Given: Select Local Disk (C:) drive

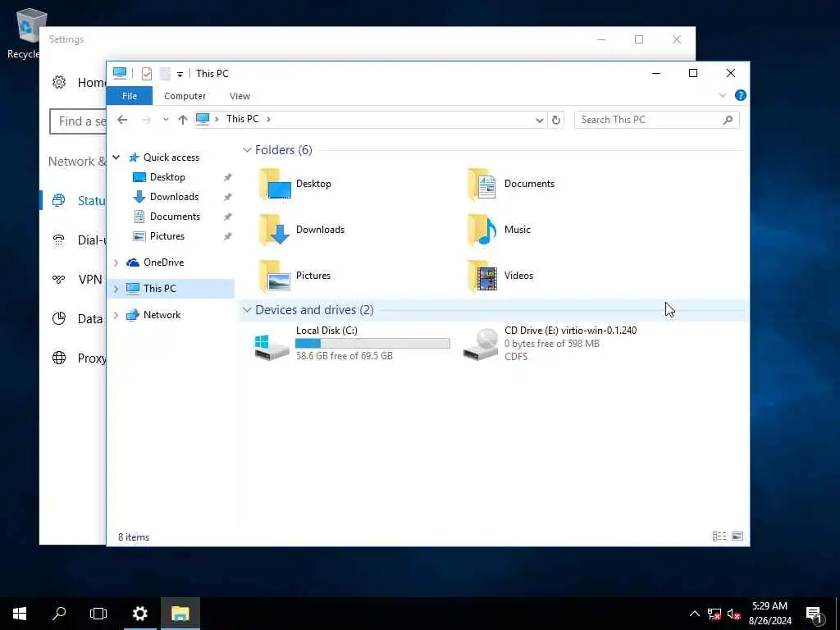Looking at the screenshot, I should tap(352, 344).
